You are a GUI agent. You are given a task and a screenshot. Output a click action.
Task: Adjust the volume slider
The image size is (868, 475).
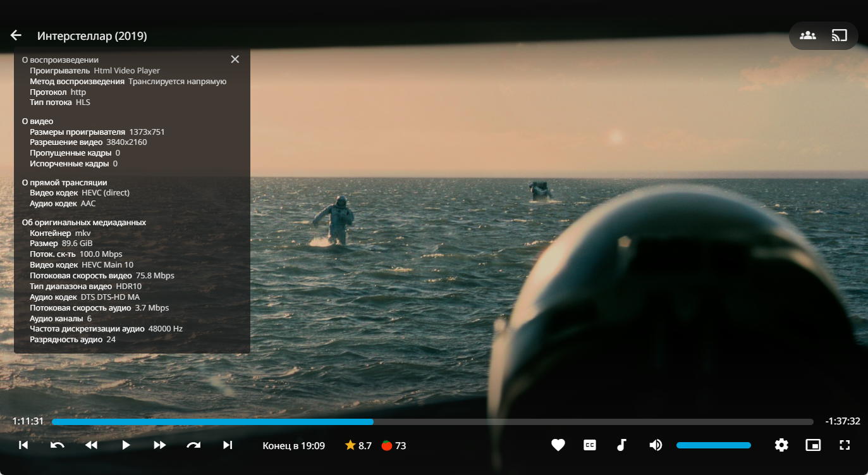pyautogui.click(x=714, y=445)
